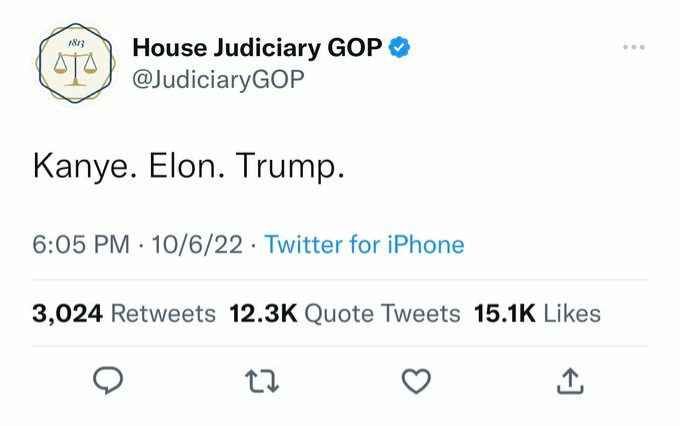Click the 10/6/22 date
Image resolution: width=680 pixels, height=426 pixels.
click(x=197, y=244)
